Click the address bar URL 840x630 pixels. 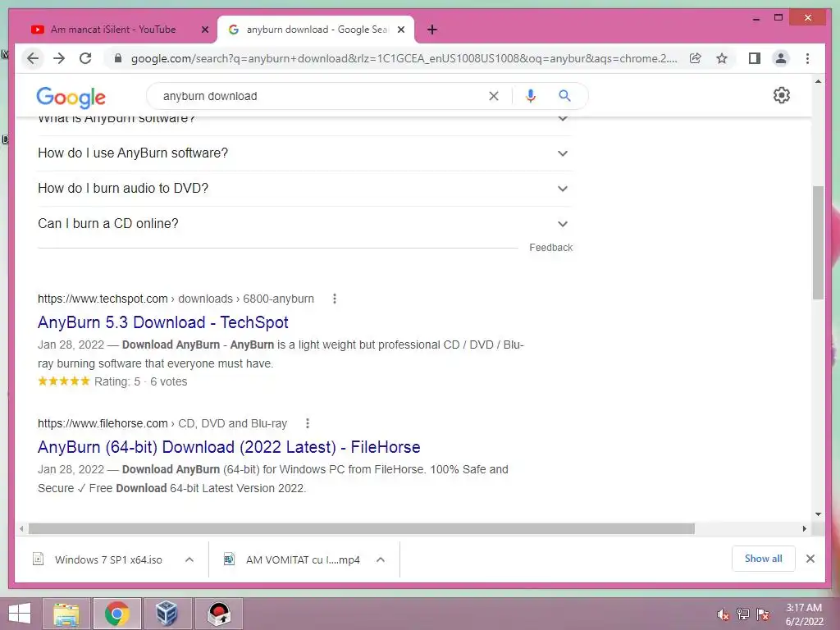[x=404, y=58]
